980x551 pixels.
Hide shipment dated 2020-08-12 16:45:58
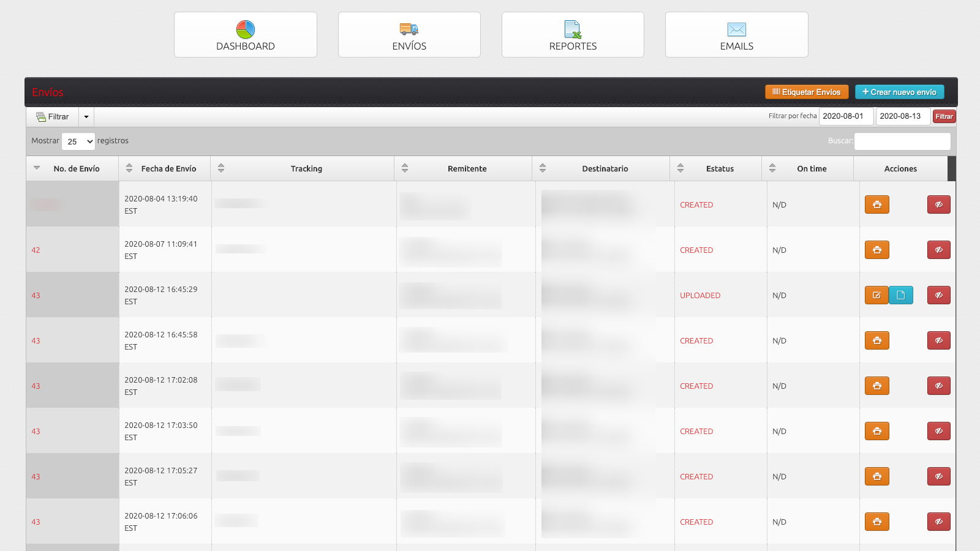click(939, 340)
